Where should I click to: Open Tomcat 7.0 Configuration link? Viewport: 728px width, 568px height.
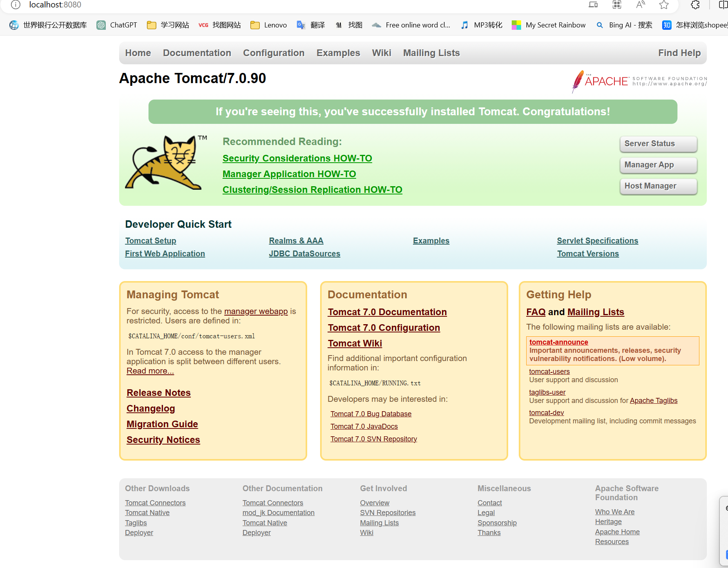pyautogui.click(x=384, y=328)
